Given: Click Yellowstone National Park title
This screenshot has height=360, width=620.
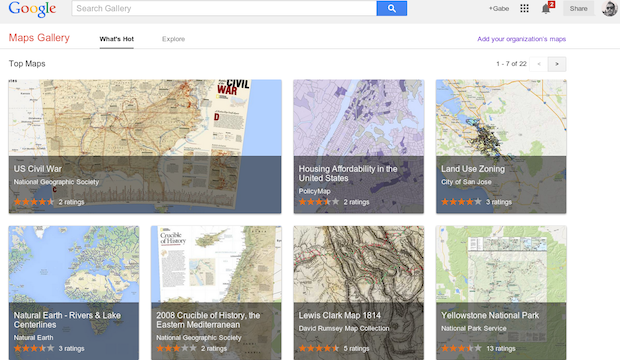Looking at the screenshot, I should 490,315.
